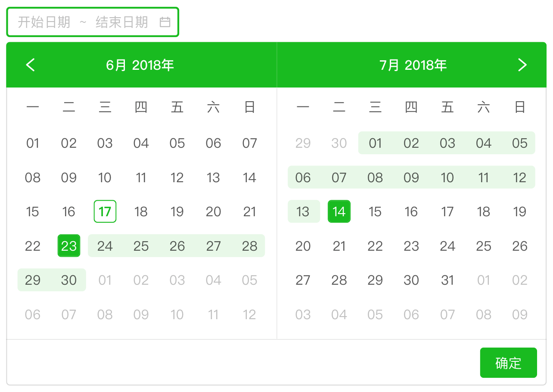The width and height of the screenshot is (553, 392).
Task: Select July 14 highlighted end date
Action: (x=339, y=212)
